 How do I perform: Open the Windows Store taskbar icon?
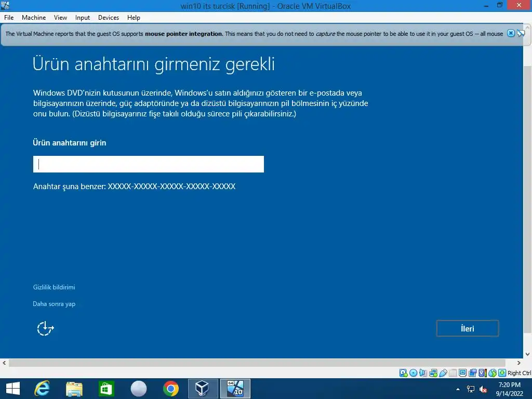pyautogui.click(x=106, y=389)
